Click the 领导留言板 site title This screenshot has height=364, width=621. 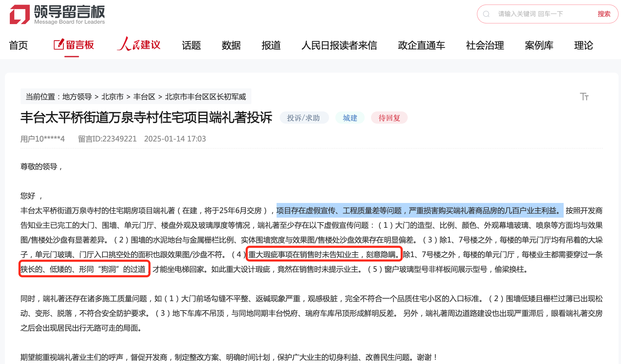pos(70,12)
